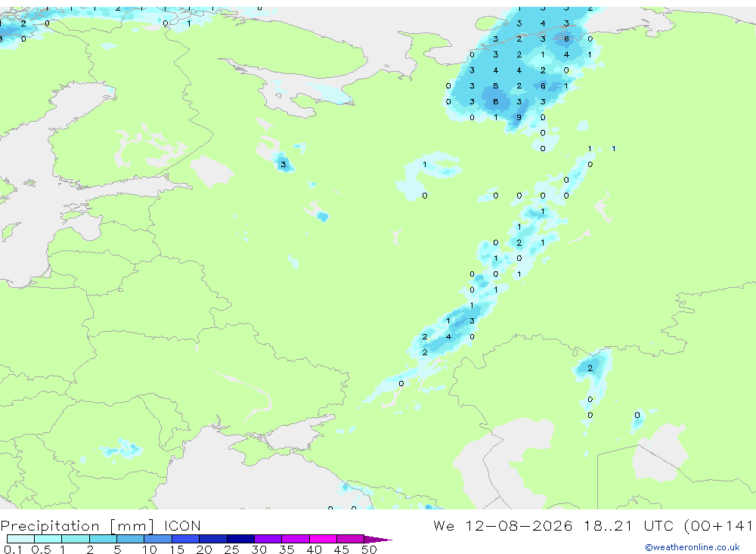
Task: Click the over-50 mm arrow tip of legend
Action: coord(378,539)
